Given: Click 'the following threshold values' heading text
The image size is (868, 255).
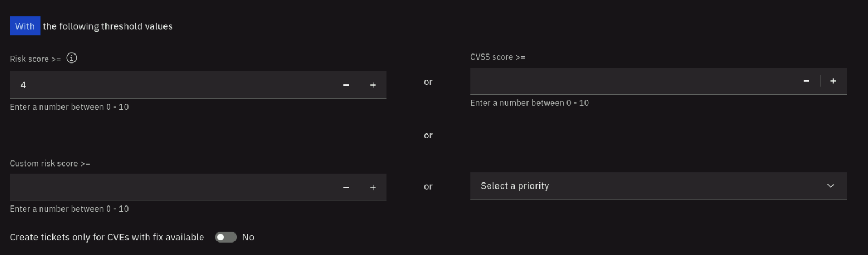Looking at the screenshot, I should [108, 26].
